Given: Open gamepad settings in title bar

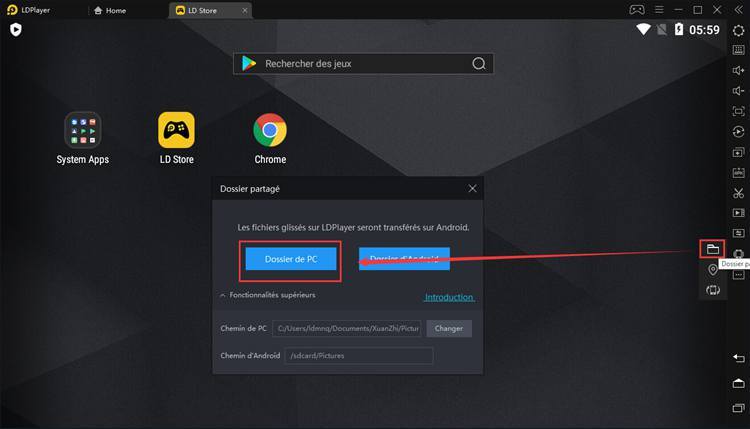Looking at the screenshot, I should tap(637, 10).
